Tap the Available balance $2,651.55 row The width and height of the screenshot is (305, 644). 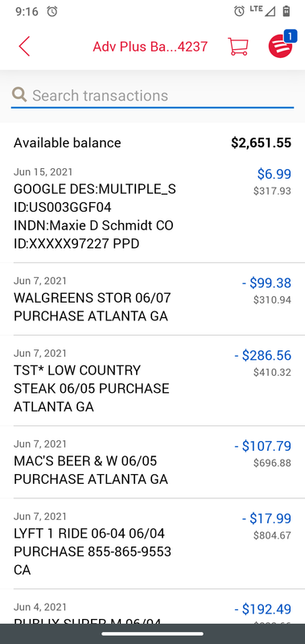152,143
